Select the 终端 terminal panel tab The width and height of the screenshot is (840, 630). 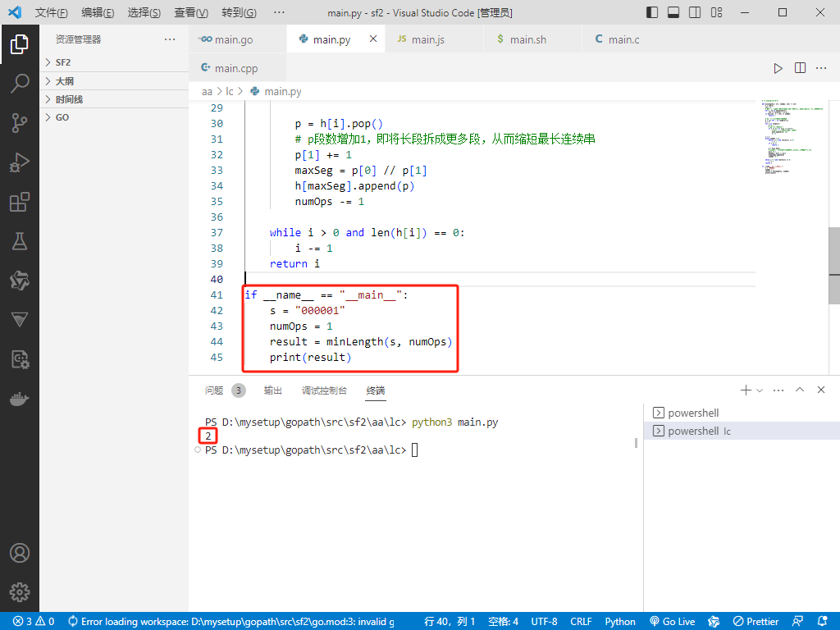376,390
